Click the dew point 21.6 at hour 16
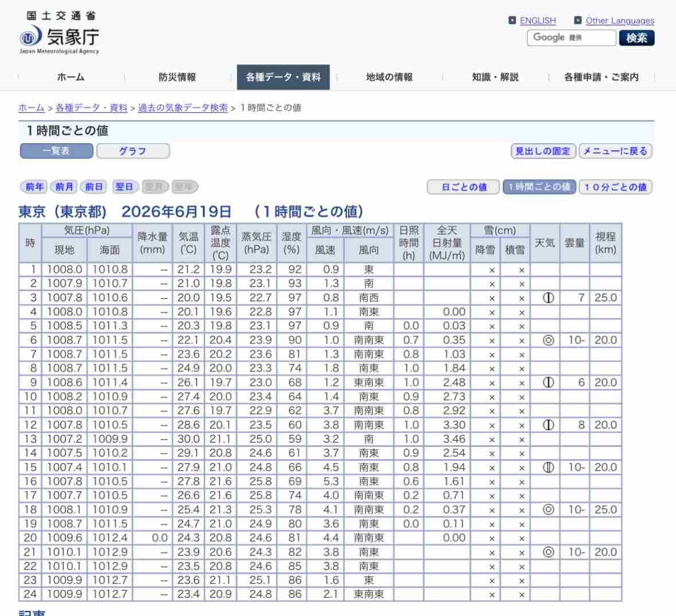The height and width of the screenshot is (616, 676). [220, 481]
